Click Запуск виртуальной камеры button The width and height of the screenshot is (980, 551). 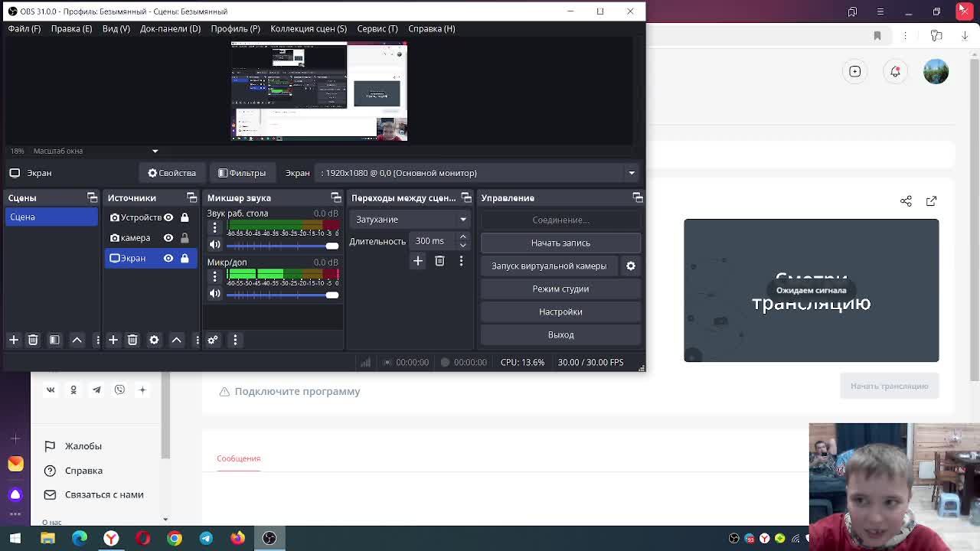point(549,266)
